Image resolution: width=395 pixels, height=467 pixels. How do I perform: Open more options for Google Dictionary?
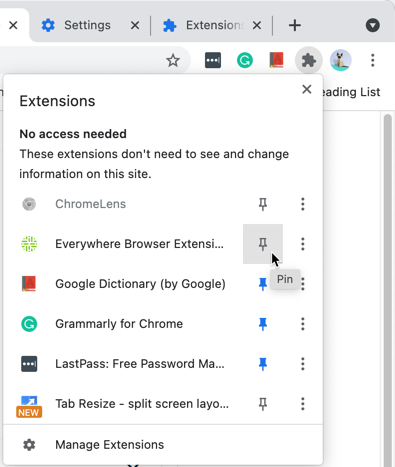pyautogui.click(x=303, y=284)
